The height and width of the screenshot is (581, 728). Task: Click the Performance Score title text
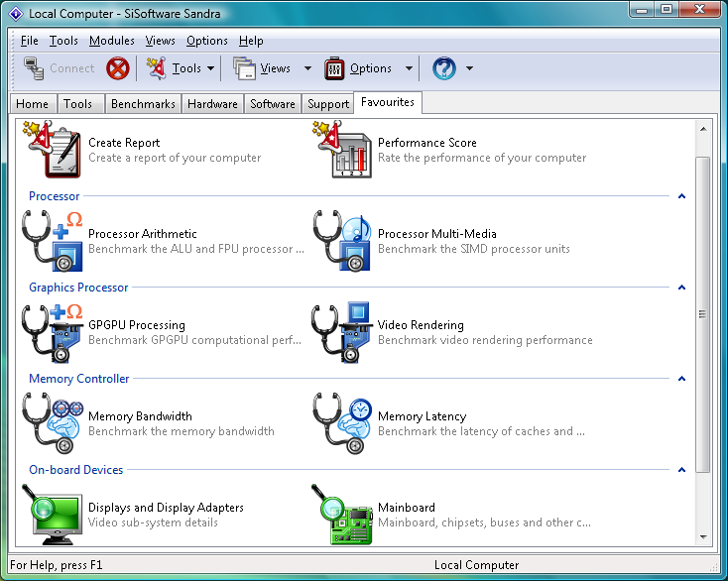pos(427,143)
